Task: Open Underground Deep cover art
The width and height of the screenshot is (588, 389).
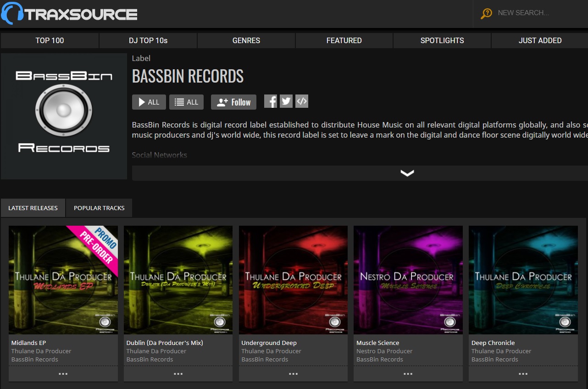Action: coord(294,280)
